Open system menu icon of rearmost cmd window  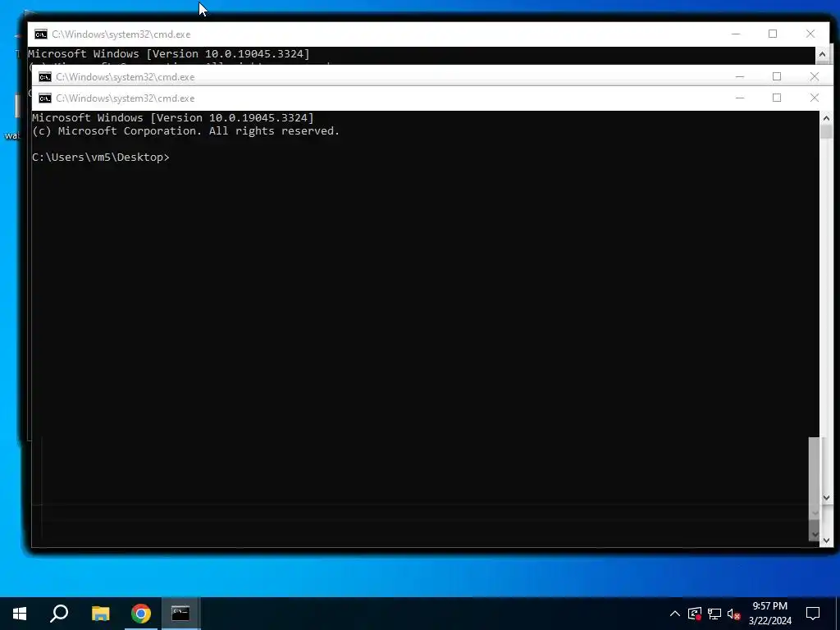coord(41,34)
